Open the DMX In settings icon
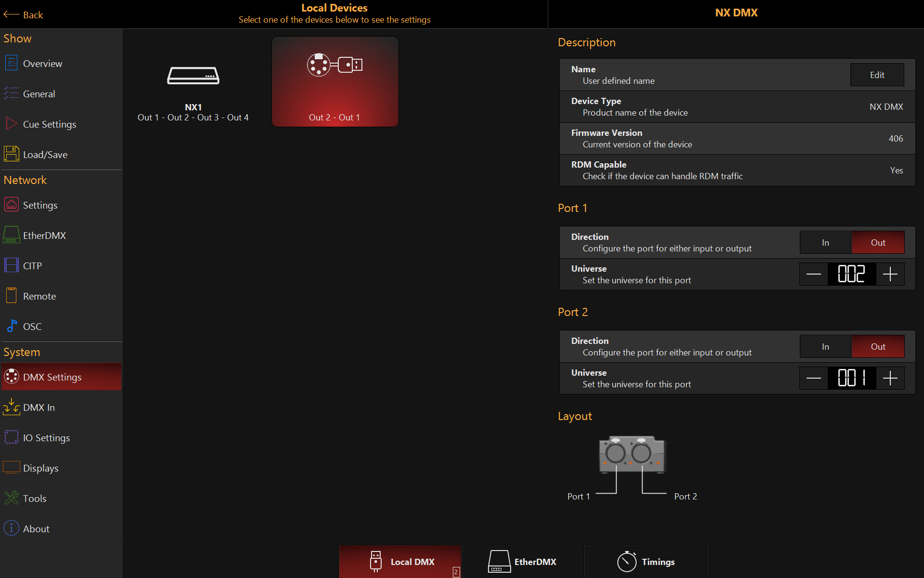924x578 pixels. point(12,407)
